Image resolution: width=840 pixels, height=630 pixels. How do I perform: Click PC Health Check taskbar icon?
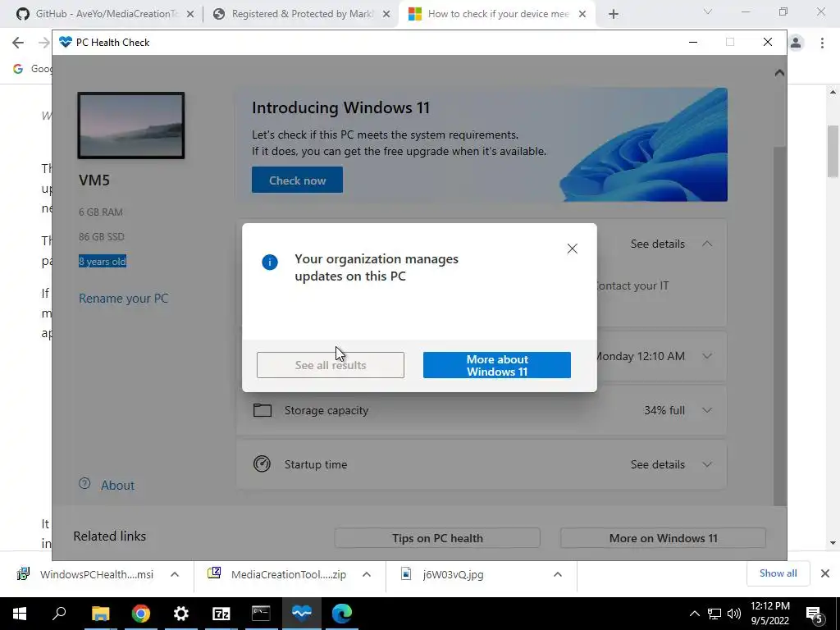[x=302, y=614]
